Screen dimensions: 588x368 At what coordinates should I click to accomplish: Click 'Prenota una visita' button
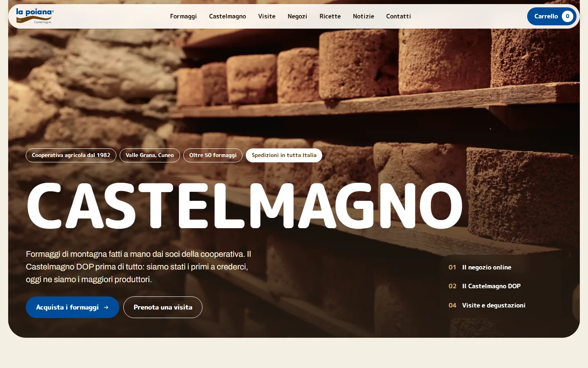pos(163,307)
